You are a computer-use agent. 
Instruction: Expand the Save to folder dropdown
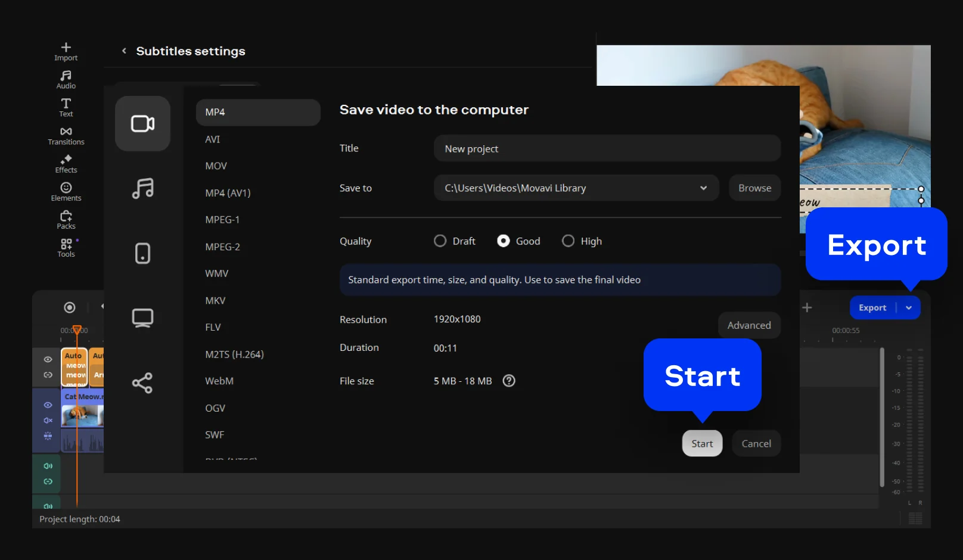[703, 188]
